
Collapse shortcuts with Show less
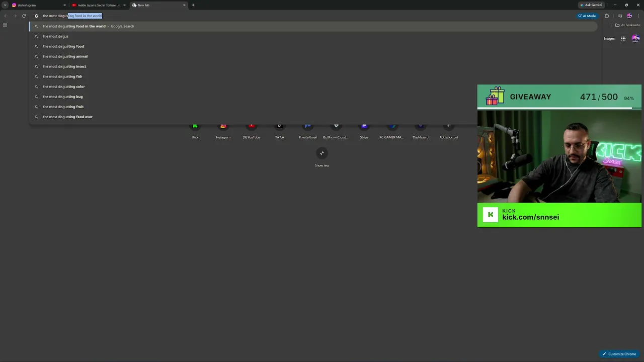point(322,157)
